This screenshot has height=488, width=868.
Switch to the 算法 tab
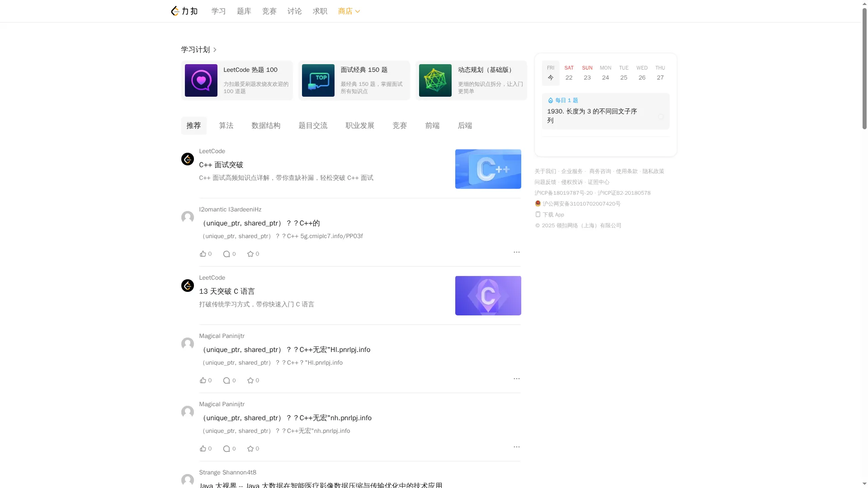(x=226, y=126)
